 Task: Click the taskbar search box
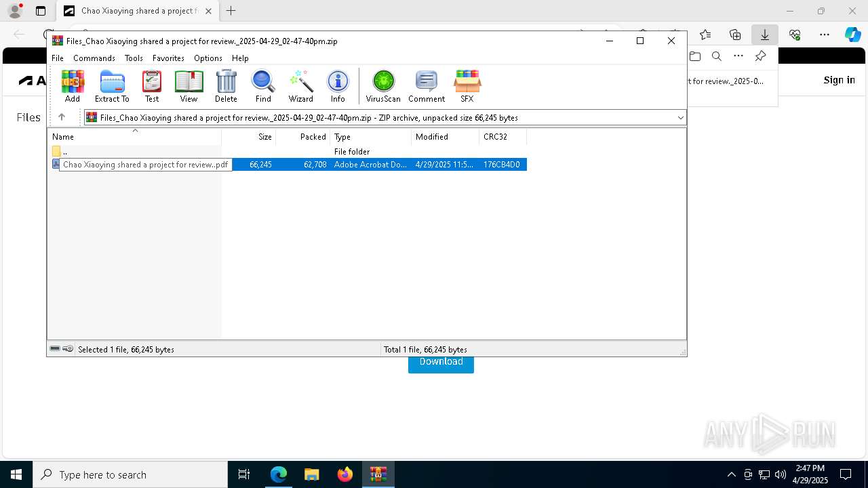[x=130, y=474]
